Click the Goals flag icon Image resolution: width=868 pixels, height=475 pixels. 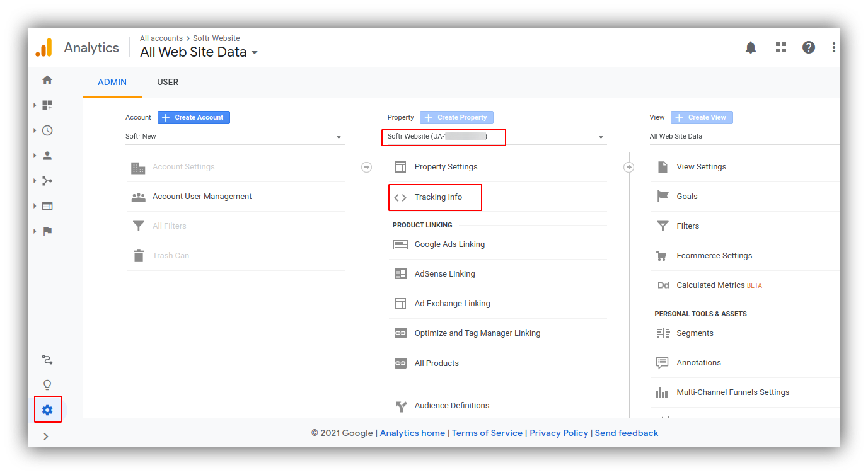click(663, 196)
